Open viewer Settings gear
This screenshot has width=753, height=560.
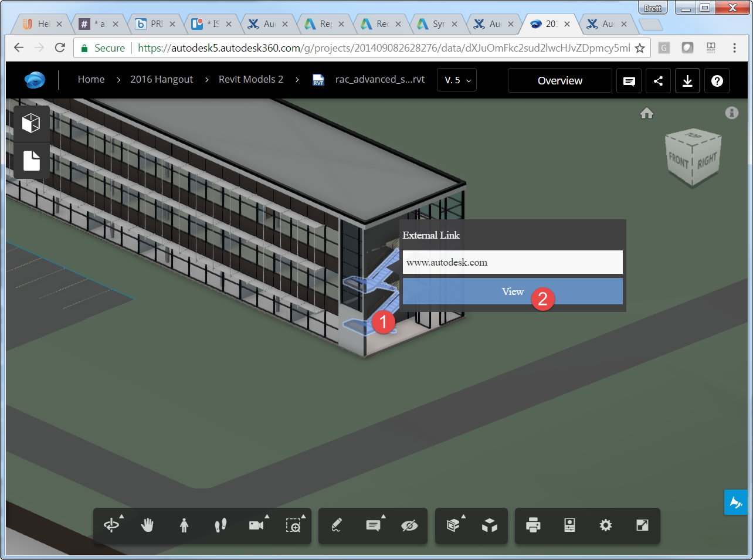click(606, 525)
